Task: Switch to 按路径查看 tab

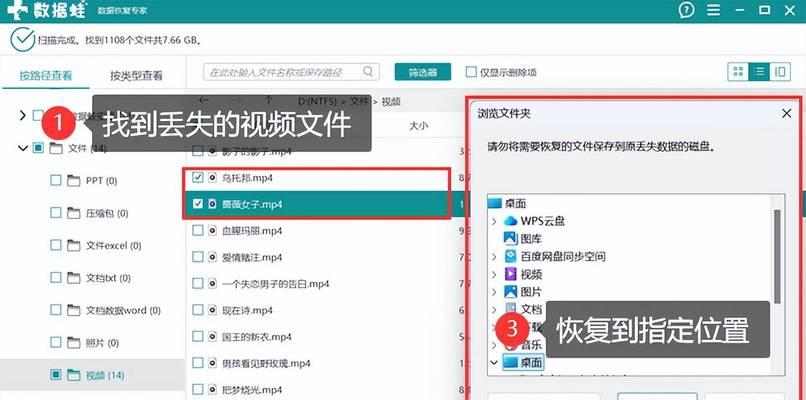Action: 46,76
